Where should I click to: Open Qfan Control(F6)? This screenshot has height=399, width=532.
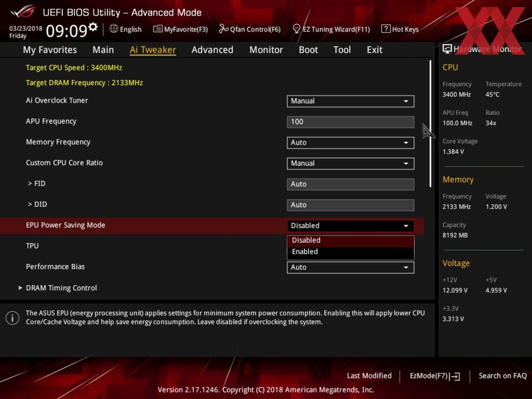[250, 29]
